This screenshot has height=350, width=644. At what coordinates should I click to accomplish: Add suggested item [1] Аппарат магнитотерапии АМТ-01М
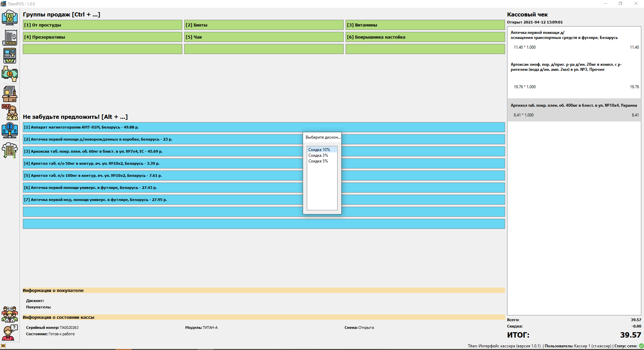click(264, 127)
